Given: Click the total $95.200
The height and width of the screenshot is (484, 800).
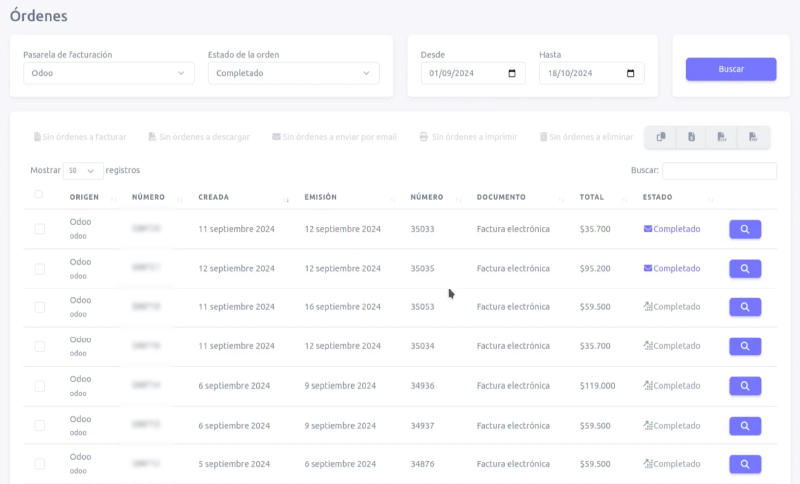Looking at the screenshot, I should (x=595, y=268).
